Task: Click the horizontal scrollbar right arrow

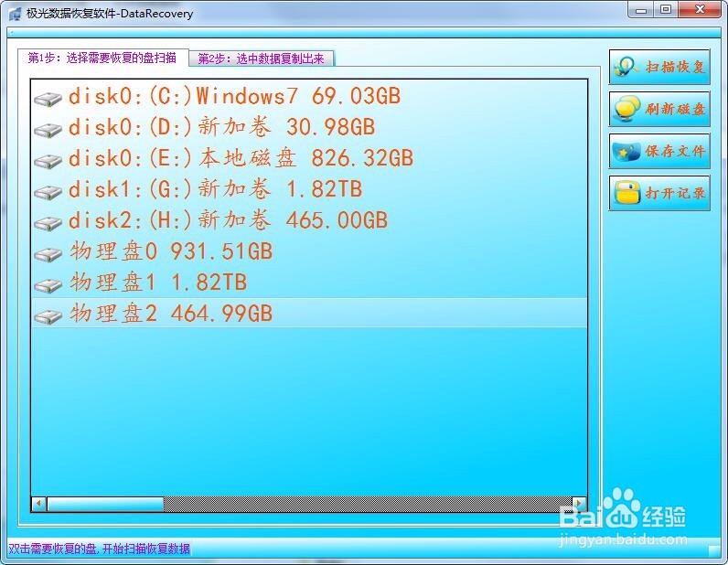Action: pos(579,504)
